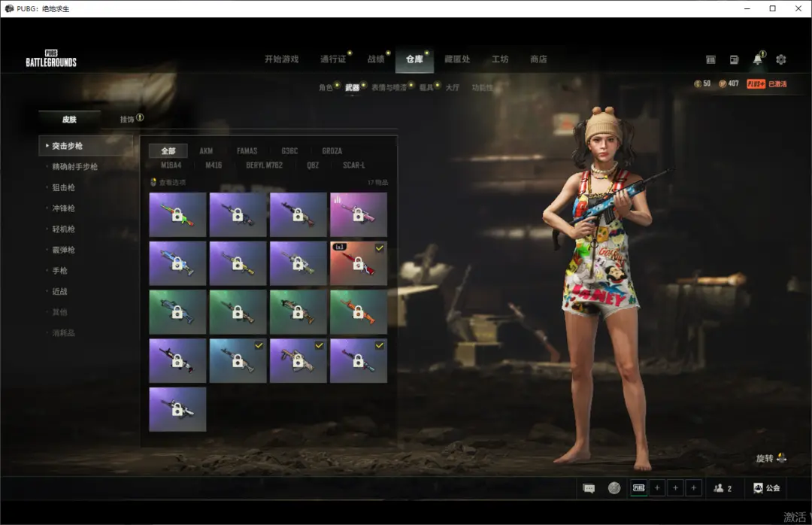The width and height of the screenshot is (812, 525).
Task: Filter skins by AKM
Action: click(206, 151)
